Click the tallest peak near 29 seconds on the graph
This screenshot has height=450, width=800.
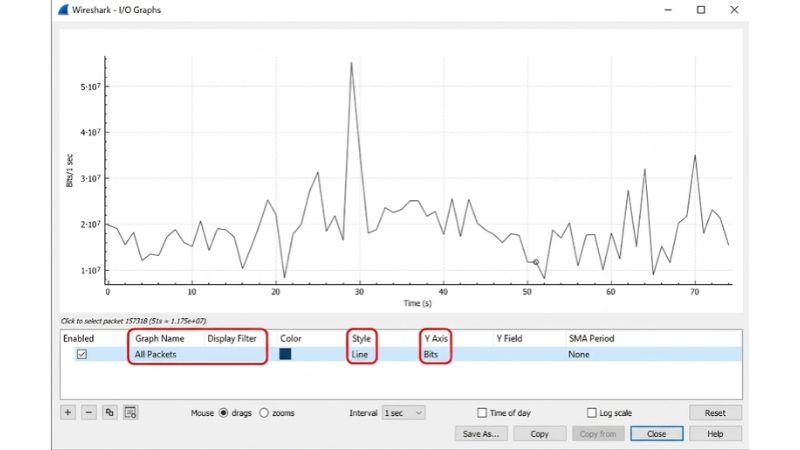pyautogui.click(x=352, y=63)
